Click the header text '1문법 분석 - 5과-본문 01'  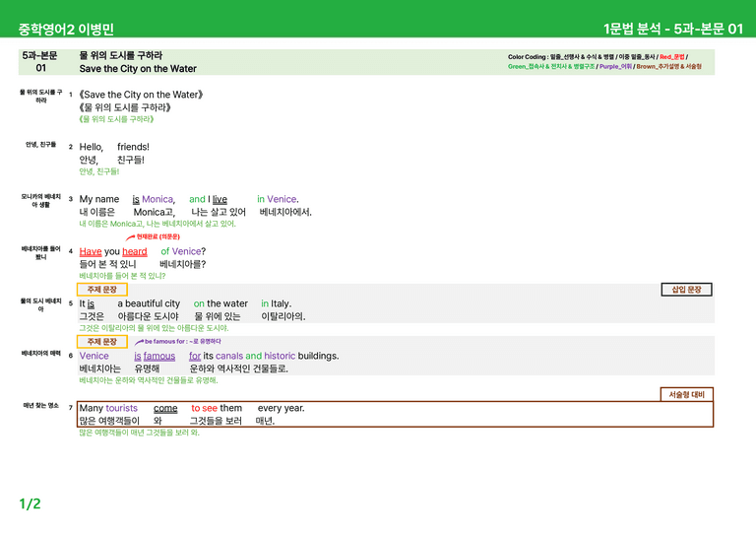click(x=673, y=29)
